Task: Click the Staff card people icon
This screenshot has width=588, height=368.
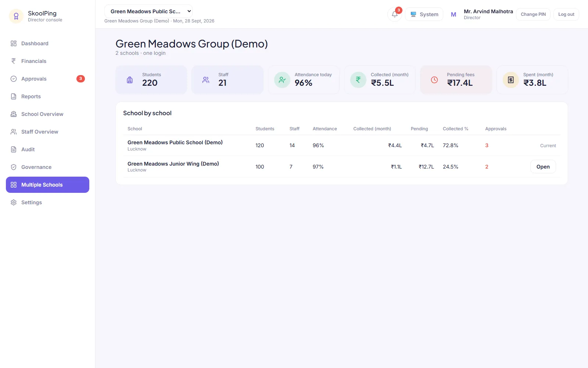Action: pos(206,80)
